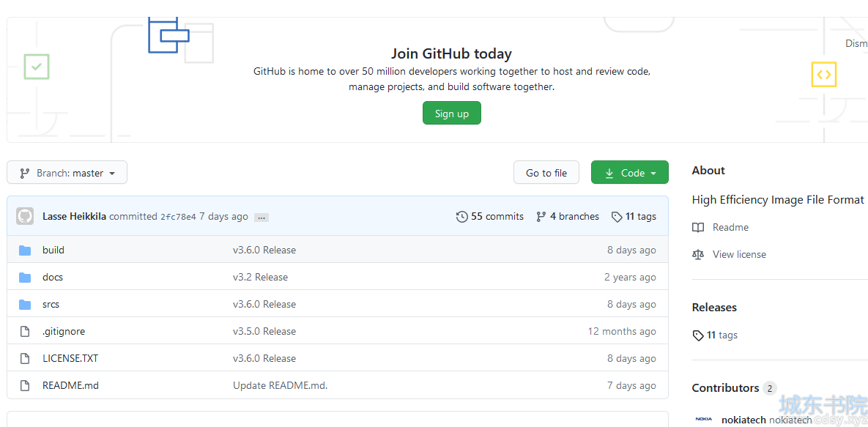Viewport: 868px width, 427px height.
Task: Click the View license link
Action: [739, 254]
